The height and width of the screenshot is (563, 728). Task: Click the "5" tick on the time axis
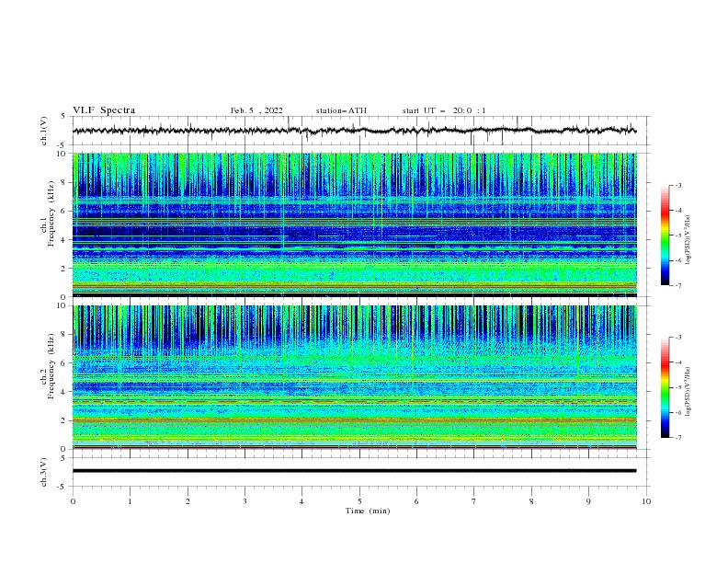(359, 501)
